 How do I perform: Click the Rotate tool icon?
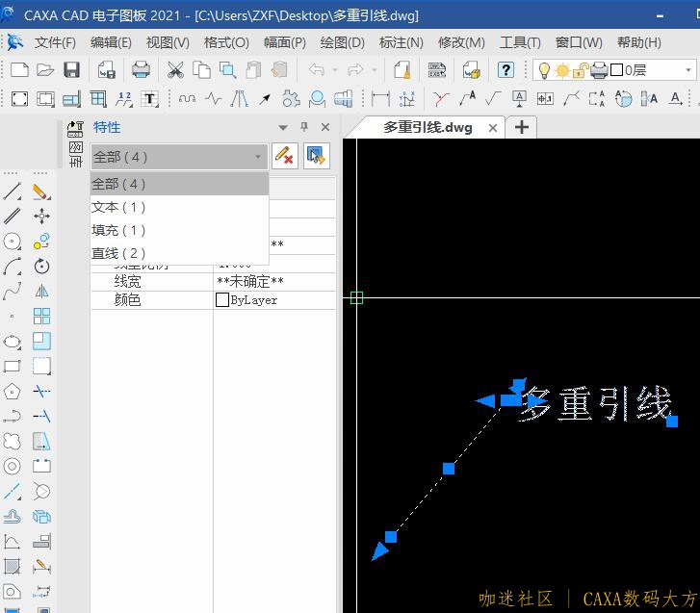point(41,267)
